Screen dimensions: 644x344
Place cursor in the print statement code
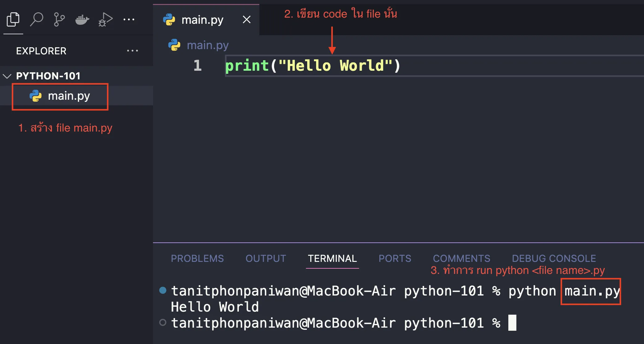click(x=313, y=65)
